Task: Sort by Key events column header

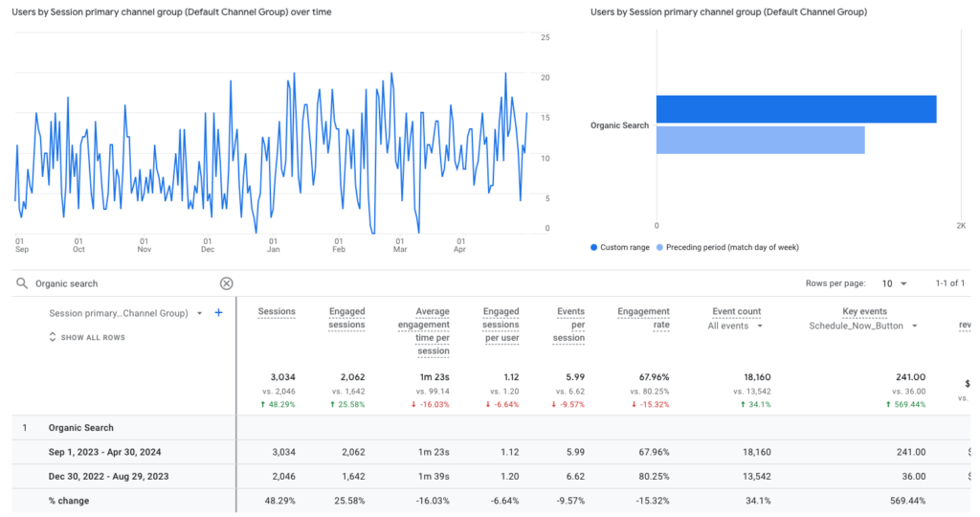Action: tap(864, 311)
